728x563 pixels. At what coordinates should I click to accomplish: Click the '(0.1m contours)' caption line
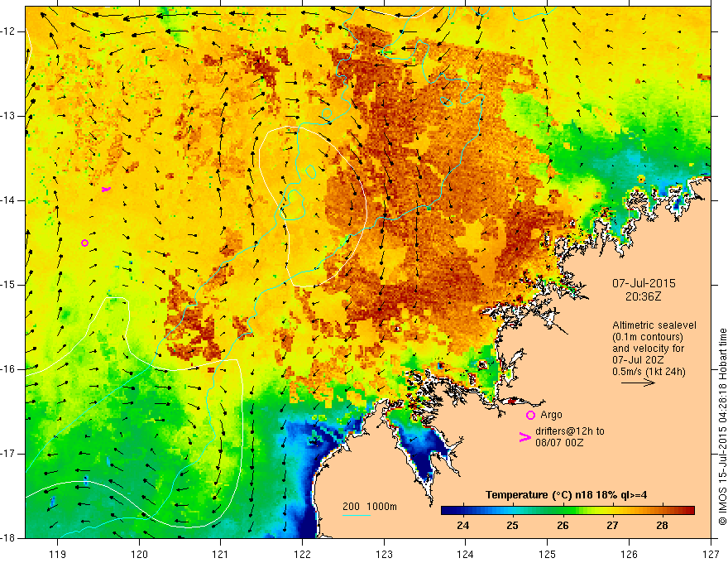click(648, 337)
